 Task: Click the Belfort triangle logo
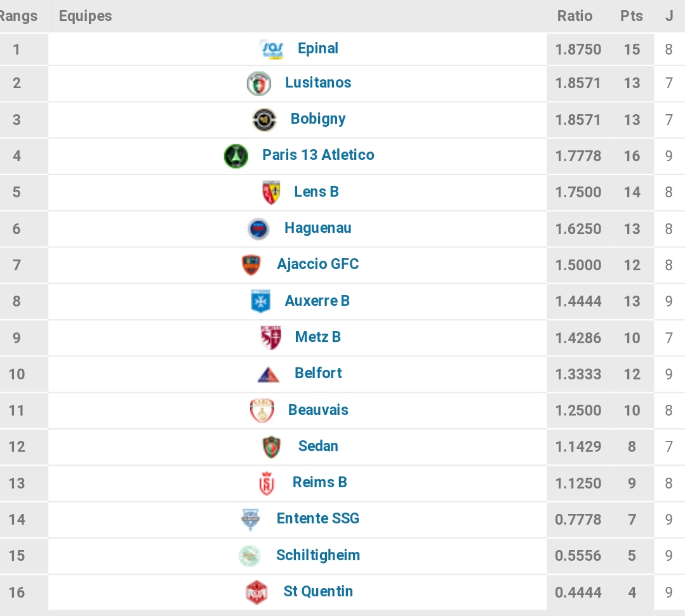[269, 374]
